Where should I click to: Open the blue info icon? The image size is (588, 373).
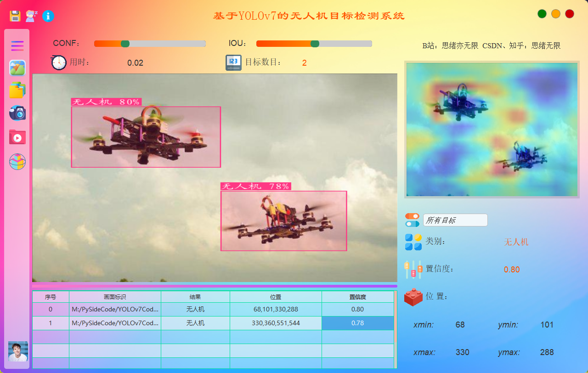(48, 16)
